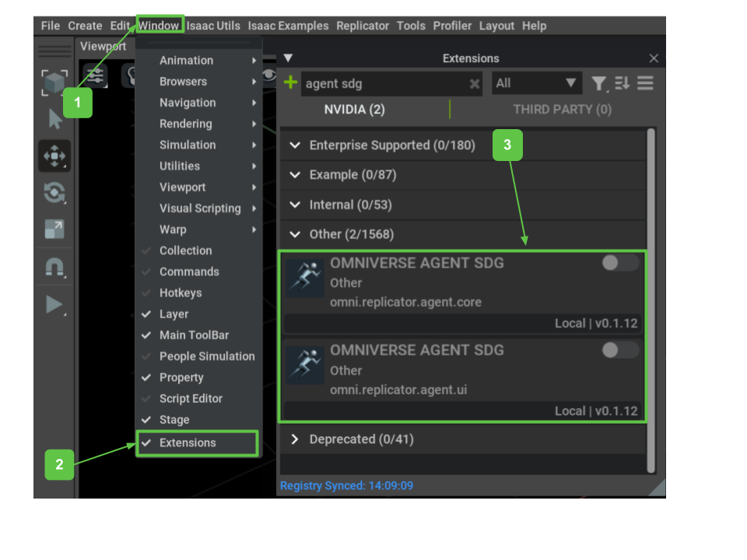Click the green plus add-extension icon
Viewport: 747px width, 560px height.
pyautogui.click(x=290, y=82)
